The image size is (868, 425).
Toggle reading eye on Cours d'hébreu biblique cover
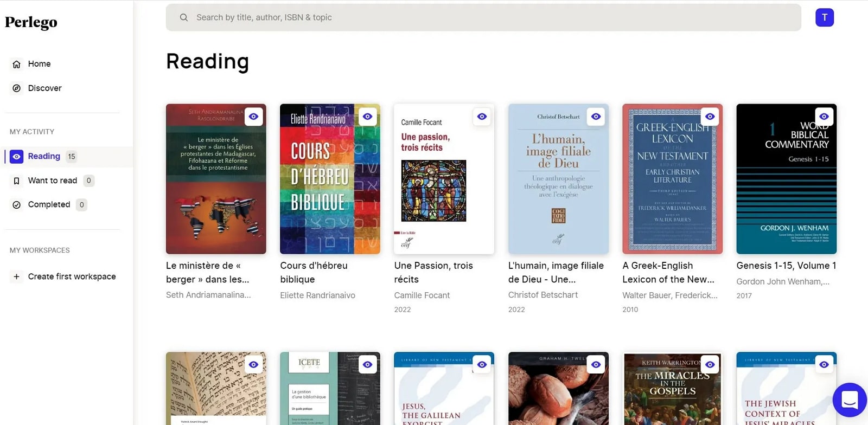tap(367, 117)
